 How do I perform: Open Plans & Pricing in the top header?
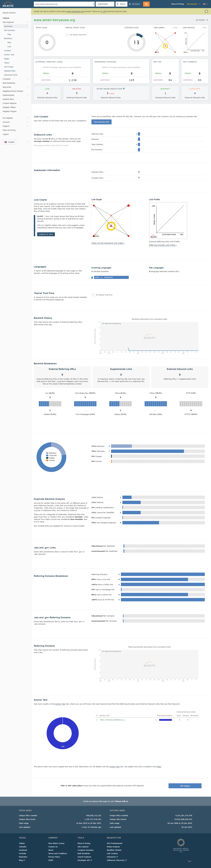178,4
